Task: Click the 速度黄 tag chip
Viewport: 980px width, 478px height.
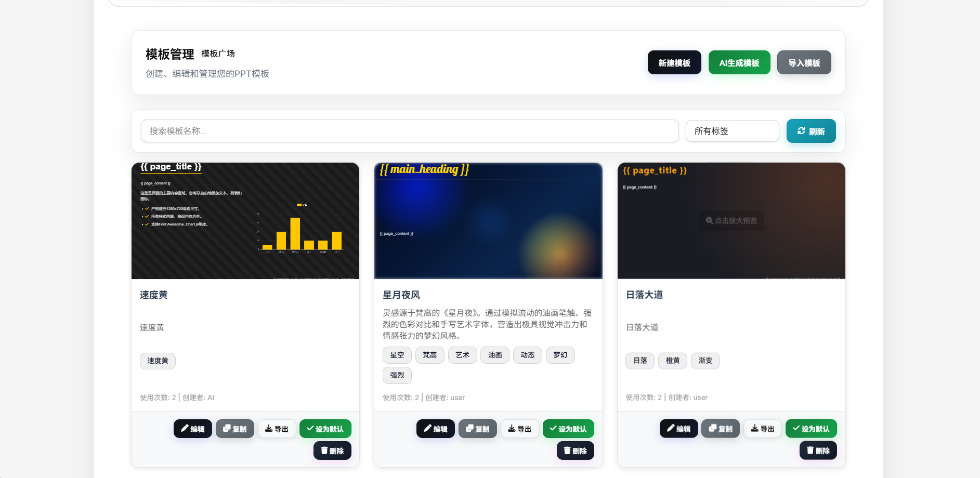Action: pos(158,361)
